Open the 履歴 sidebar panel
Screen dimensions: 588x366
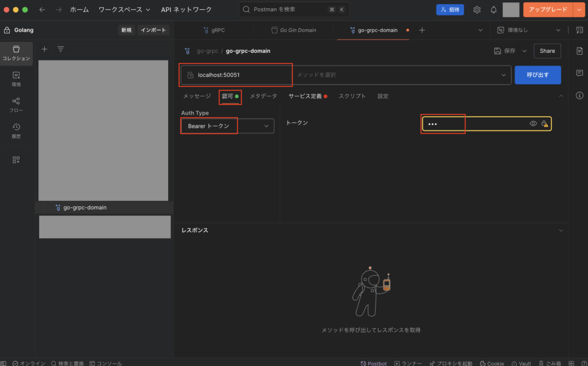click(x=16, y=131)
